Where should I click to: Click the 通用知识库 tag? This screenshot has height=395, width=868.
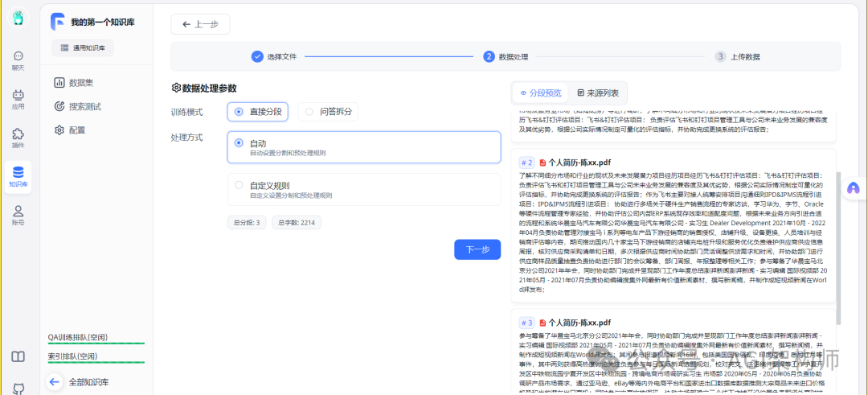(x=83, y=48)
